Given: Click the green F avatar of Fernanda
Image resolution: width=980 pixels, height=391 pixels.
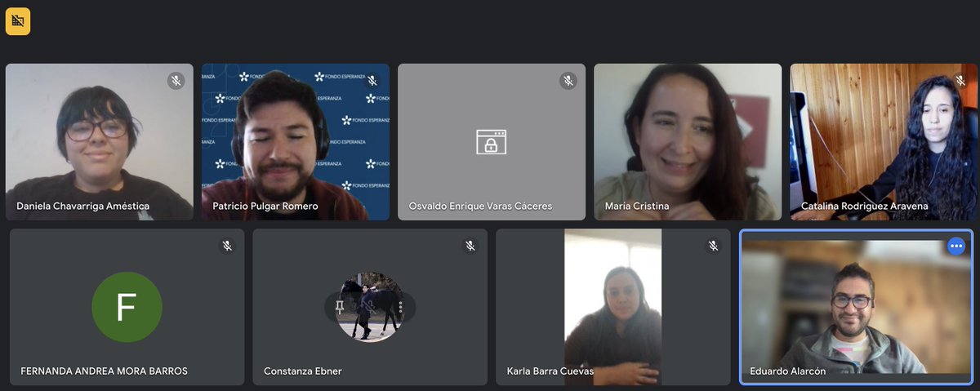Looking at the screenshot, I should point(127,307).
